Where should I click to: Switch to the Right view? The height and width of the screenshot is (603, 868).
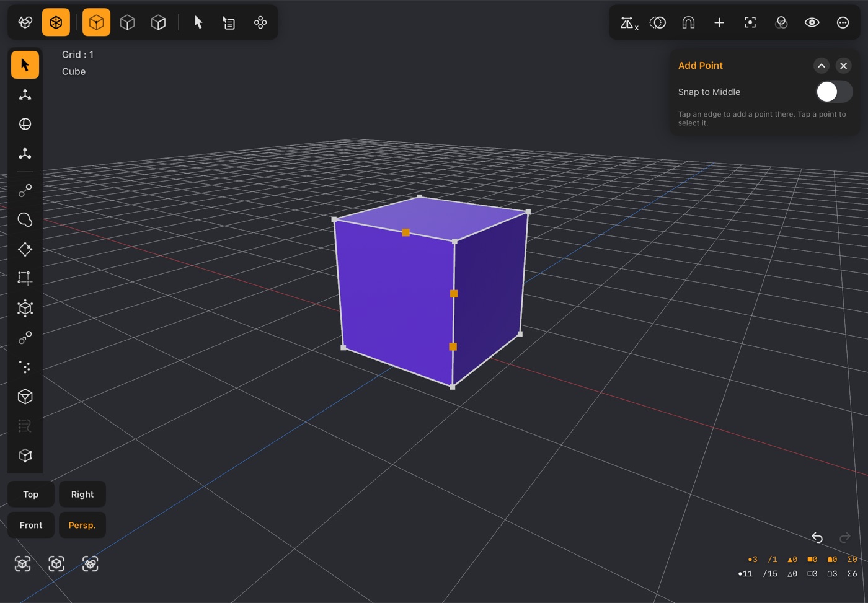(82, 494)
